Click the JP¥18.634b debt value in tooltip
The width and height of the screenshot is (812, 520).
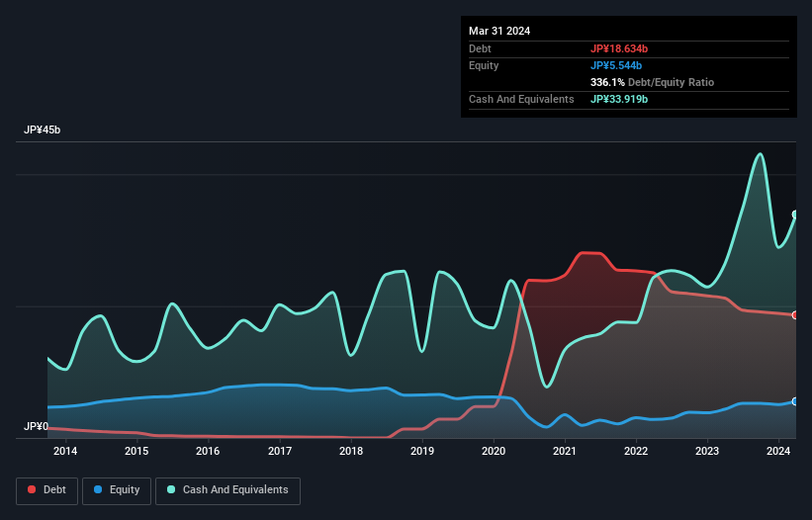tap(619, 48)
